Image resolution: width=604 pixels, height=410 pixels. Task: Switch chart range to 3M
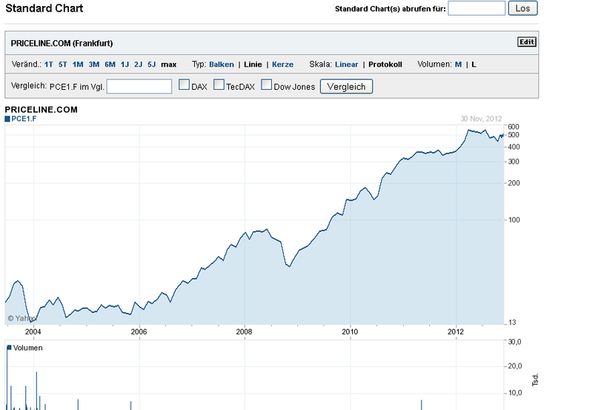(x=94, y=64)
